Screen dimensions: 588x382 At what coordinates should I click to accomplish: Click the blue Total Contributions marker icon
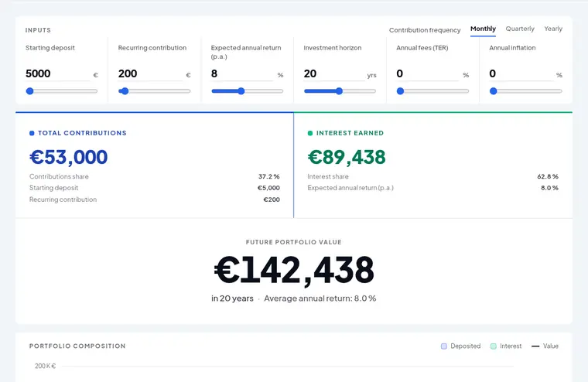32,133
